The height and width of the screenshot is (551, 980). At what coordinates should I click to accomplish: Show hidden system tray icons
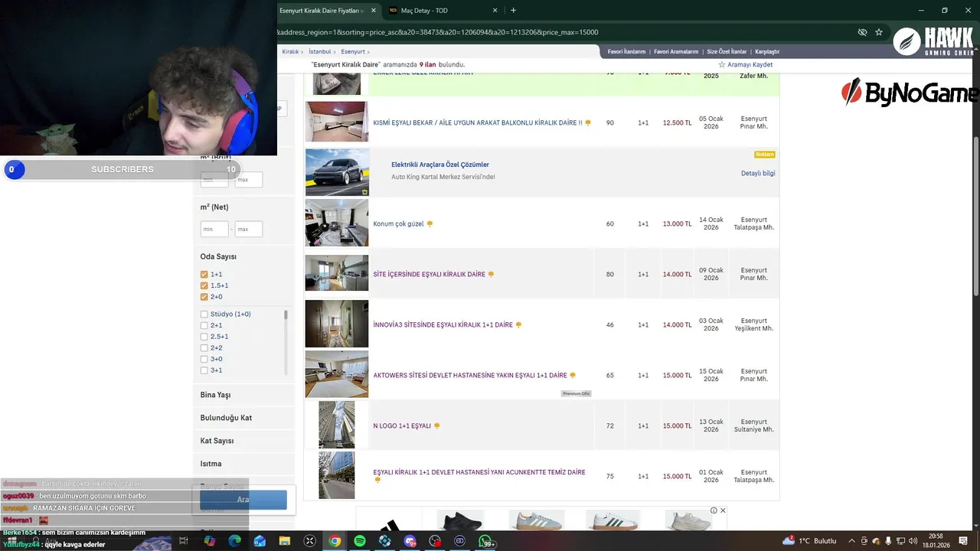[851, 541]
